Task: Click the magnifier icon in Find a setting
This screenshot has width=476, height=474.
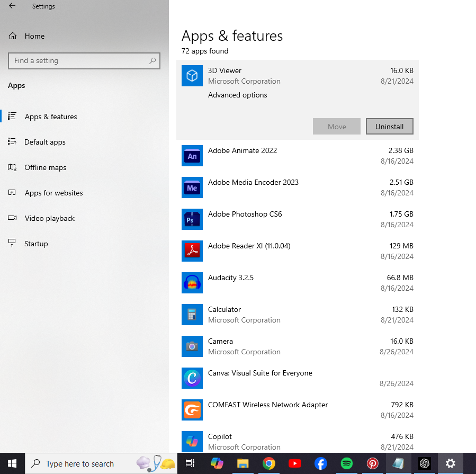Action: coord(152,61)
